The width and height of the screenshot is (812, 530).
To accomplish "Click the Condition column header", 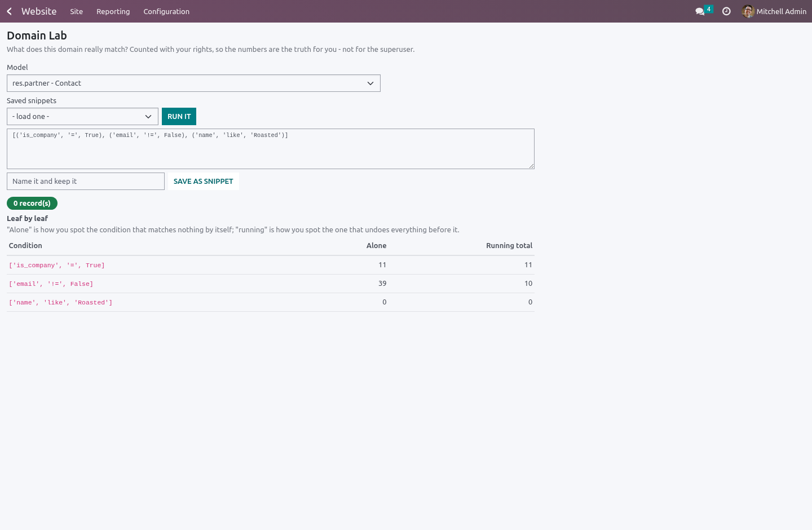I will tap(25, 246).
